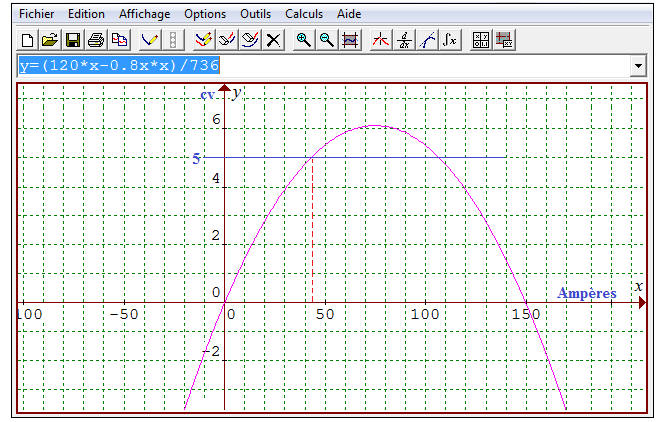Click the x-axis label "−50"
The image size is (665, 422).
point(124,314)
